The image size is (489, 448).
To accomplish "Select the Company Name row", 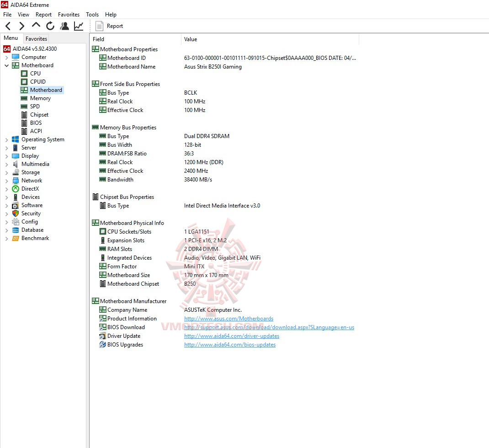I will [x=224, y=310].
